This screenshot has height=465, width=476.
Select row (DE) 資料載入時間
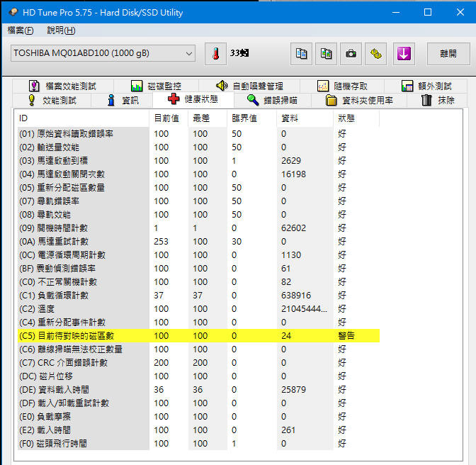coord(198,390)
